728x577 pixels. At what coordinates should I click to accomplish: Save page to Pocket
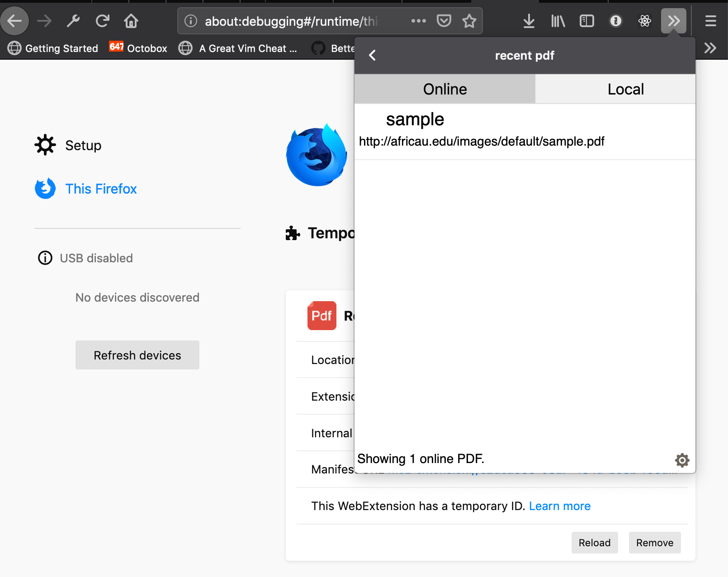(444, 21)
